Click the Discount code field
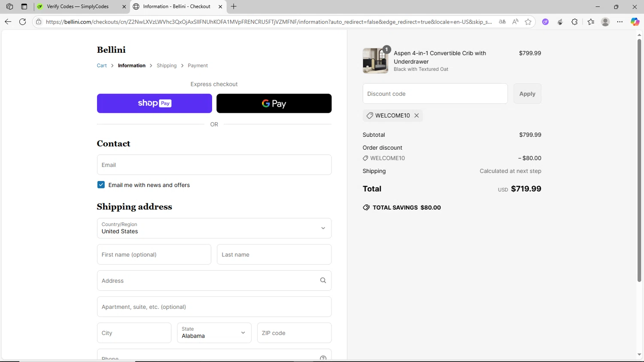Viewport: 644px width, 362px height. pyautogui.click(x=435, y=94)
